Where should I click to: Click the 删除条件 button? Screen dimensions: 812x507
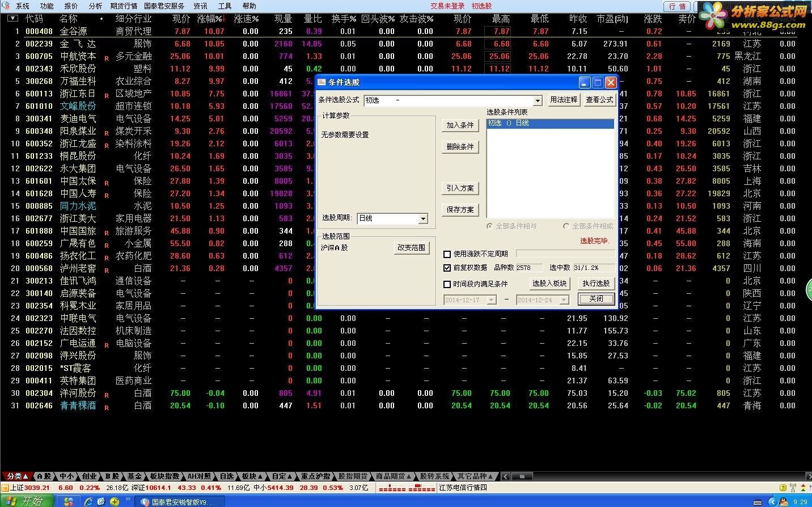pyautogui.click(x=460, y=147)
